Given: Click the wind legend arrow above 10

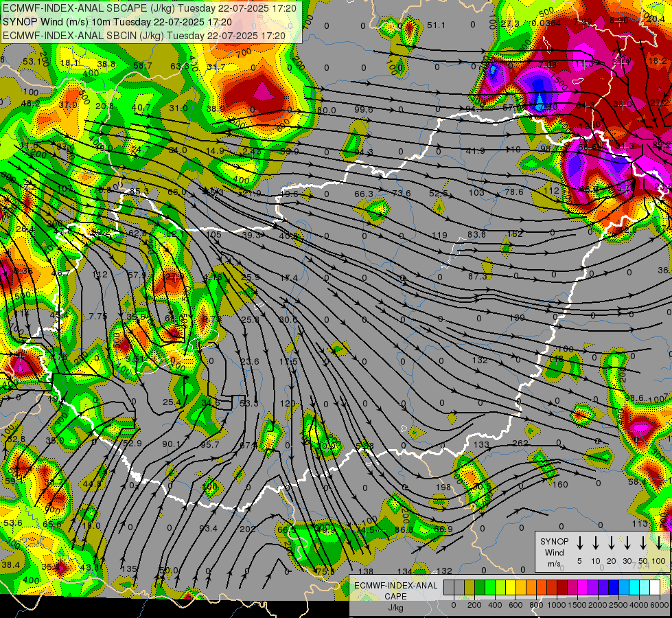Looking at the screenshot, I should coord(595,543).
